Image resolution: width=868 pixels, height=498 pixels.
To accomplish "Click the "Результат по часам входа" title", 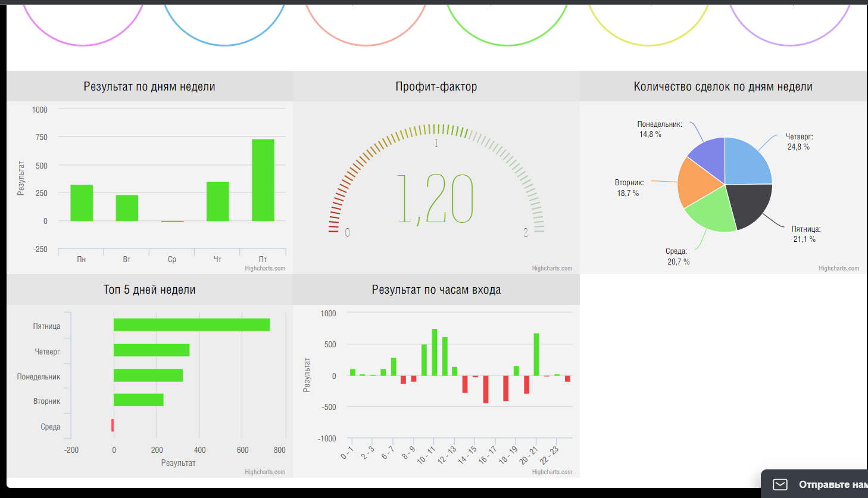I will 436,290.
